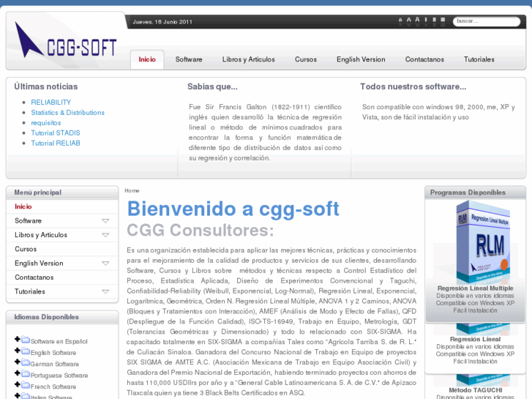Expand the English Software tree node
Image resolution: width=532 pixels, height=399 pixels.
click(x=18, y=351)
